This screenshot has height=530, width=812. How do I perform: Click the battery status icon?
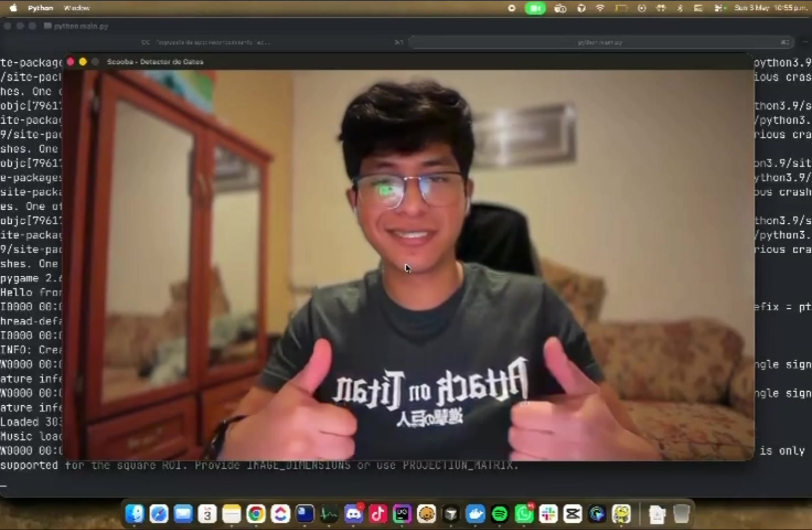pyautogui.click(x=621, y=8)
